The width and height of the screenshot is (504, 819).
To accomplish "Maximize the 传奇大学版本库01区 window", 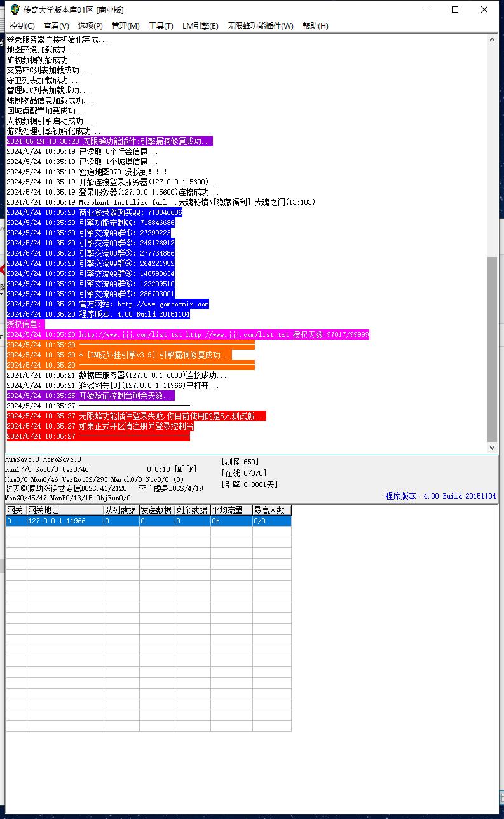I will 455,10.
